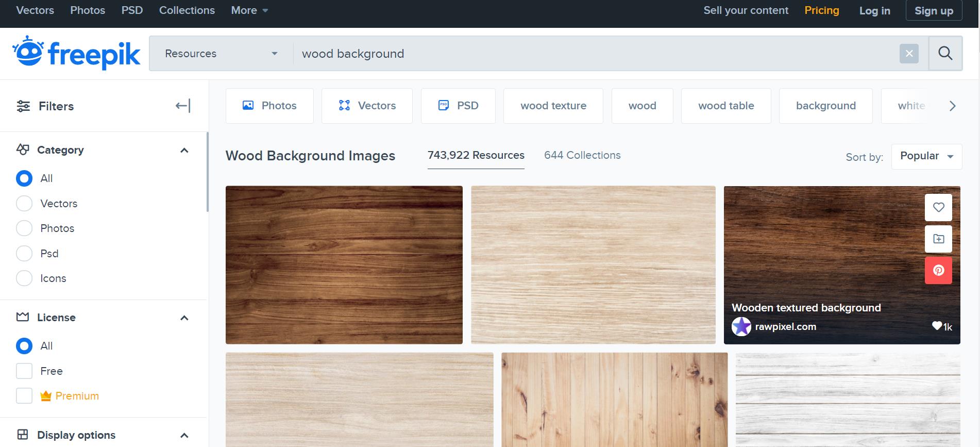
Task: Open the light beige wood grain thumbnail
Action: (x=593, y=265)
